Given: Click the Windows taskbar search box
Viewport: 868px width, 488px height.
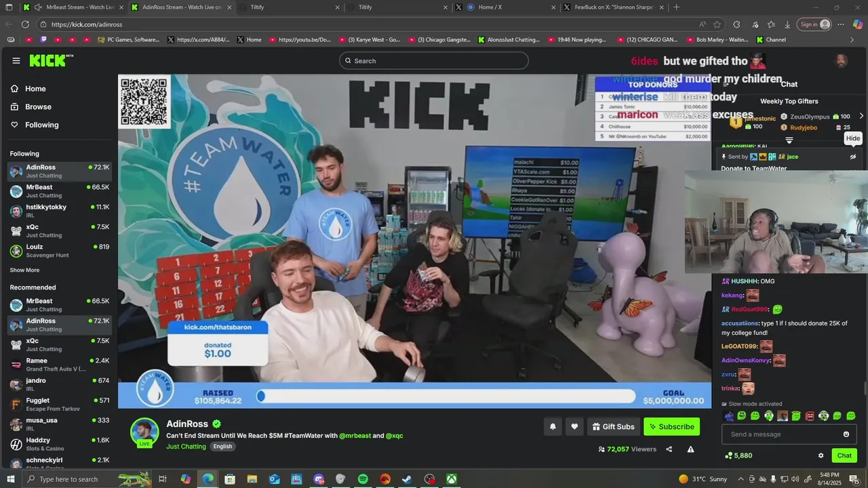Looking at the screenshot, I should pyautogui.click(x=68, y=479).
